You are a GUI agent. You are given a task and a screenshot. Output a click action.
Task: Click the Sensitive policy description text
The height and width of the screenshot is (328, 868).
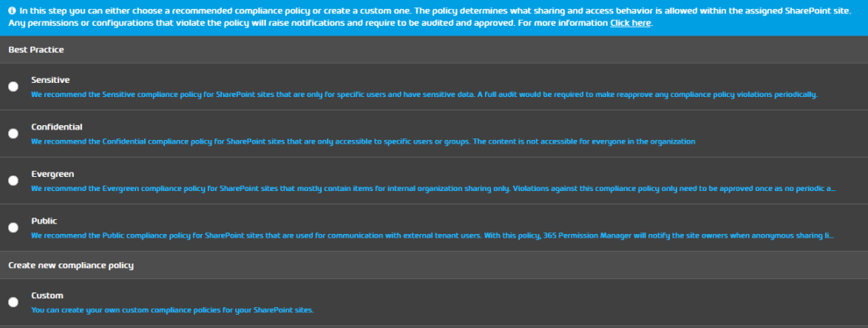(424, 95)
